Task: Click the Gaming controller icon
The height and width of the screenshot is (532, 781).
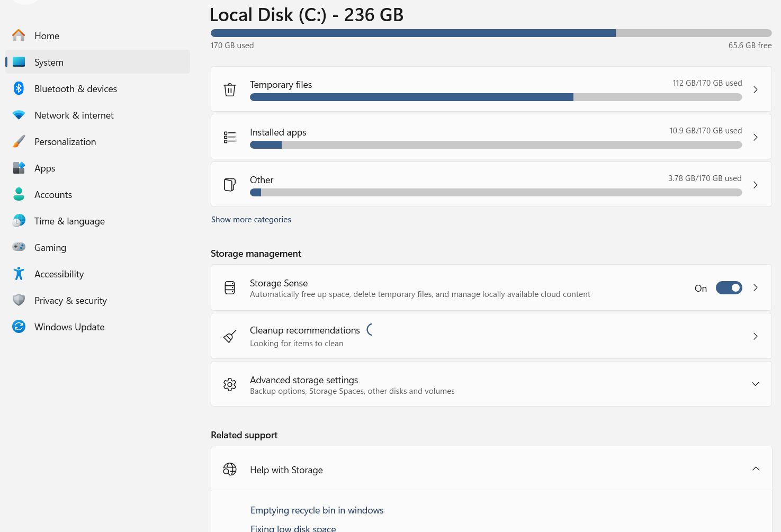Action: [19, 247]
